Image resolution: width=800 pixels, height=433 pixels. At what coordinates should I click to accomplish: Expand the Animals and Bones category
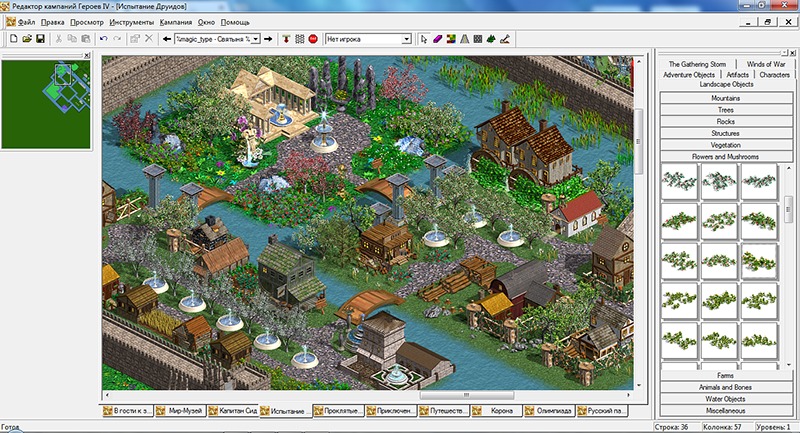tap(726, 387)
